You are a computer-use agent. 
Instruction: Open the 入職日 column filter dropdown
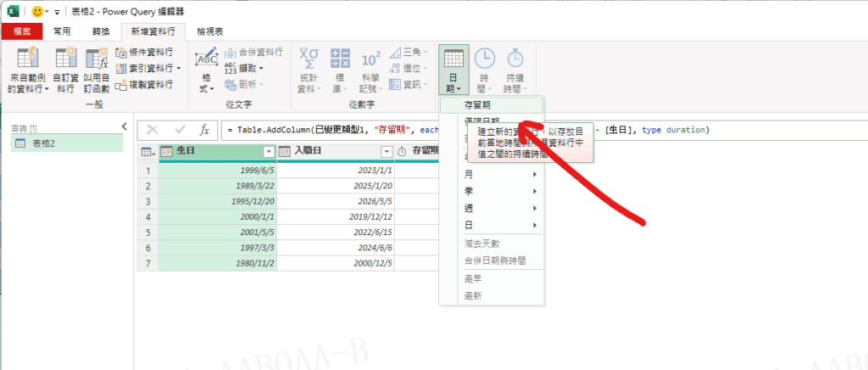pyautogui.click(x=387, y=151)
